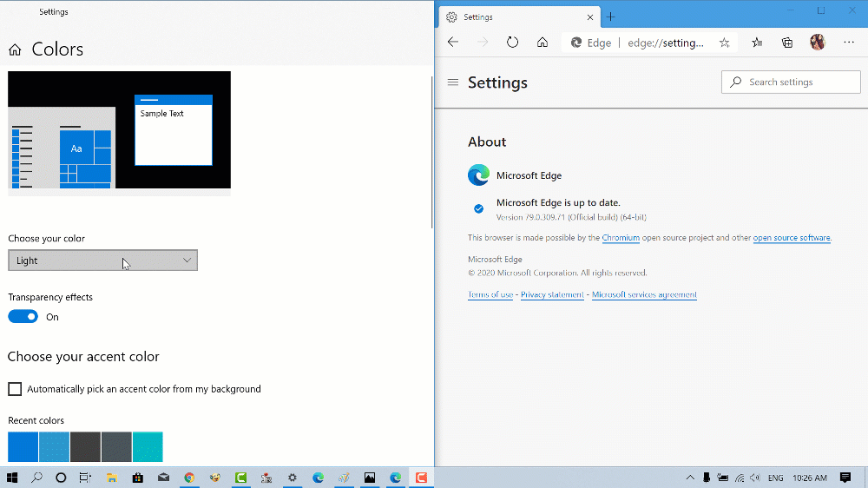Select the dark gray recent color swatch
Screen dimensions: 868x488
pyautogui.click(x=85, y=446)
